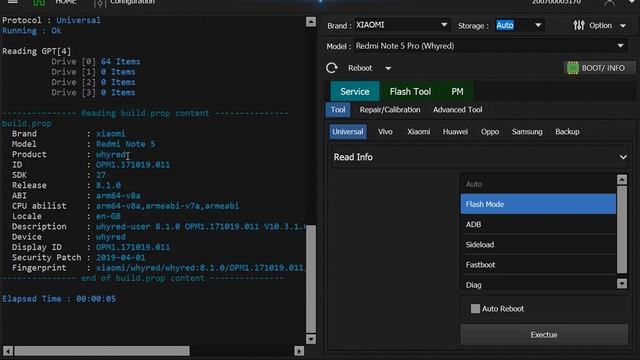The height and width of the screenshot is (360, 640).
Task: Choose Sideload in the mode list
Action: 538,244
